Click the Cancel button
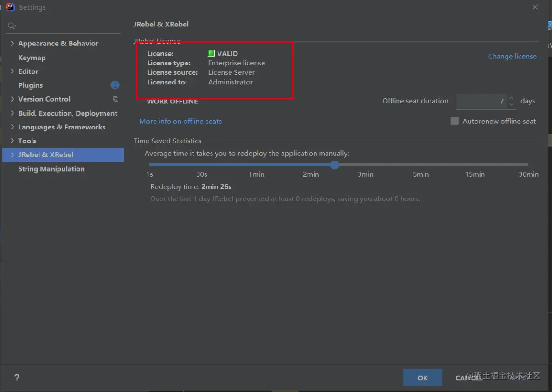552x392 pixels. pyautogui.click(x=469, y=378)
